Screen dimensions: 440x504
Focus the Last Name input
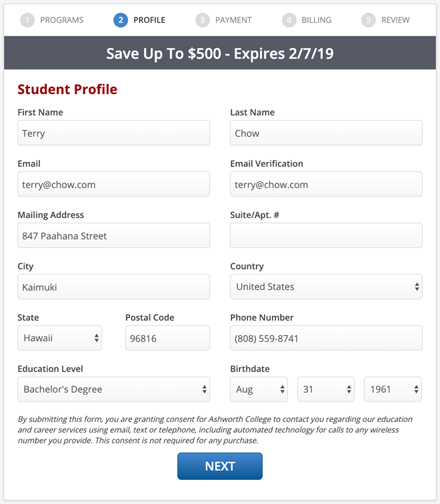[x=326, y=133]
